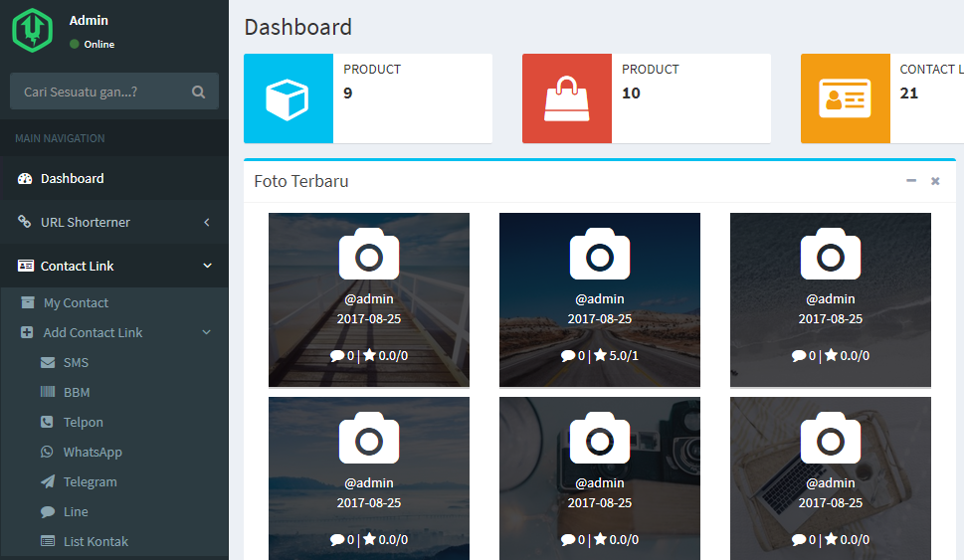
Task: Open the Telegram contact link
Action: coord(114,482)
